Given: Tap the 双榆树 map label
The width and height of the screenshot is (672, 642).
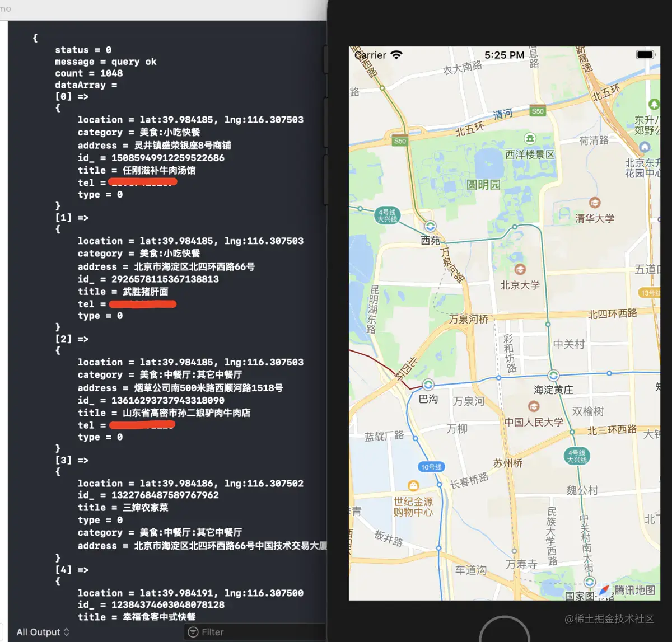Looking at the screenshot, I should [588, 411].
